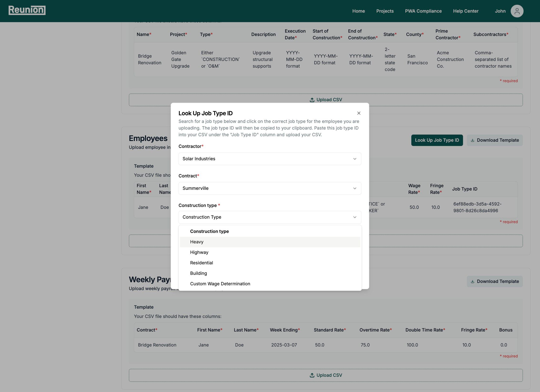Select Custom Wage Determination option
Viewport: 540px width, 392px height.
(220, 284)
